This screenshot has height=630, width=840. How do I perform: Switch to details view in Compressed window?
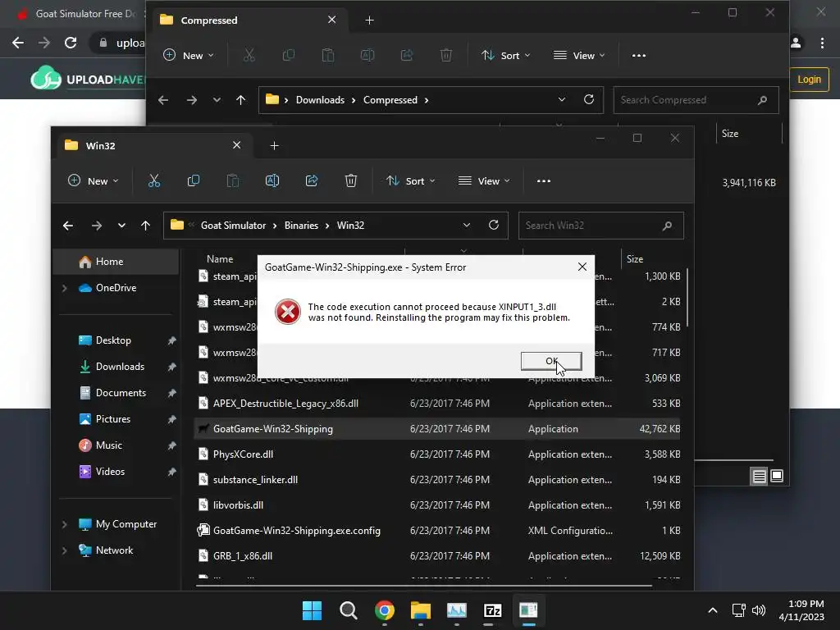point(759,476)
